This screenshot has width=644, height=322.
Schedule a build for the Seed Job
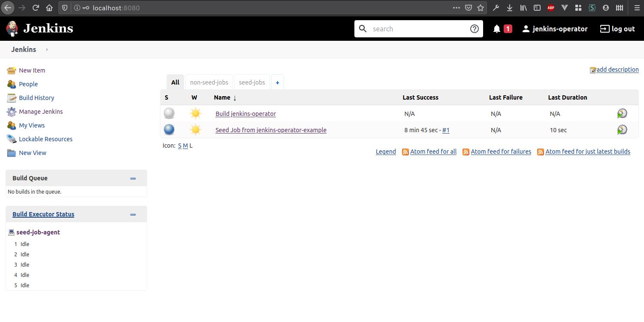pyautogui.click(x=622, y=129)
